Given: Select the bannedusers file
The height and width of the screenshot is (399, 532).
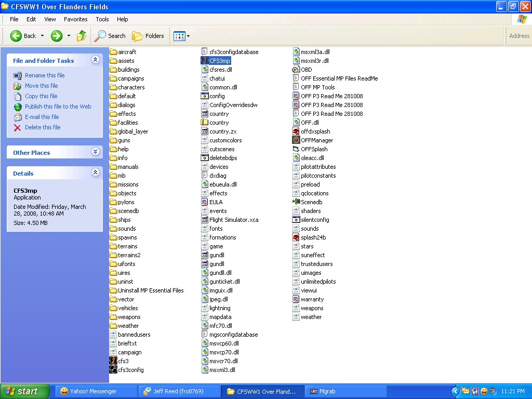Looking at the screenshot, I should coord(130,335).
